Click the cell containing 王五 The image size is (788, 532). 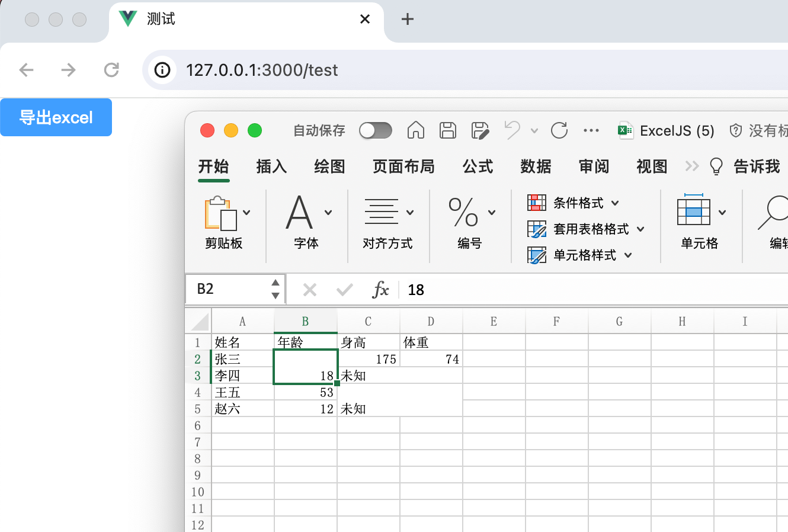pos(242,392)
